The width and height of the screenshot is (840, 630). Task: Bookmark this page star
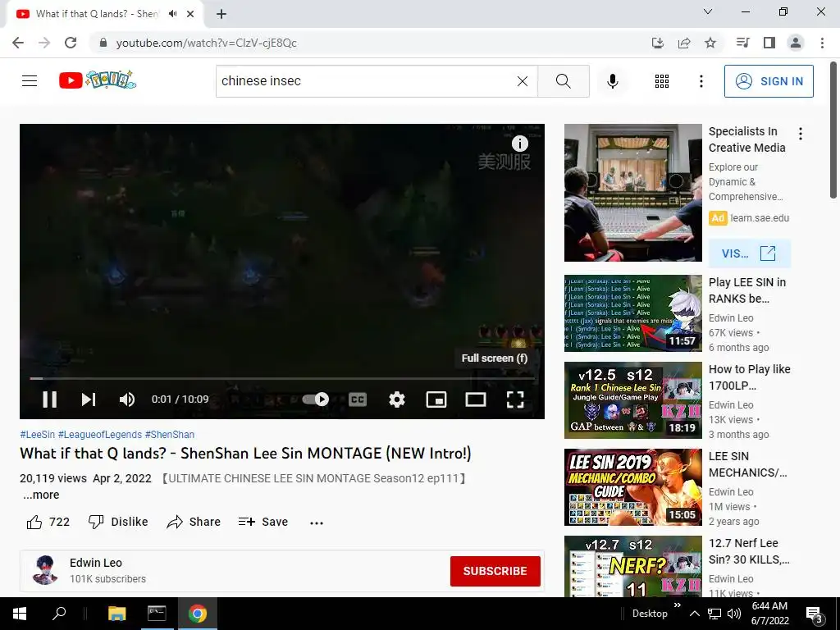click(710, 43)
